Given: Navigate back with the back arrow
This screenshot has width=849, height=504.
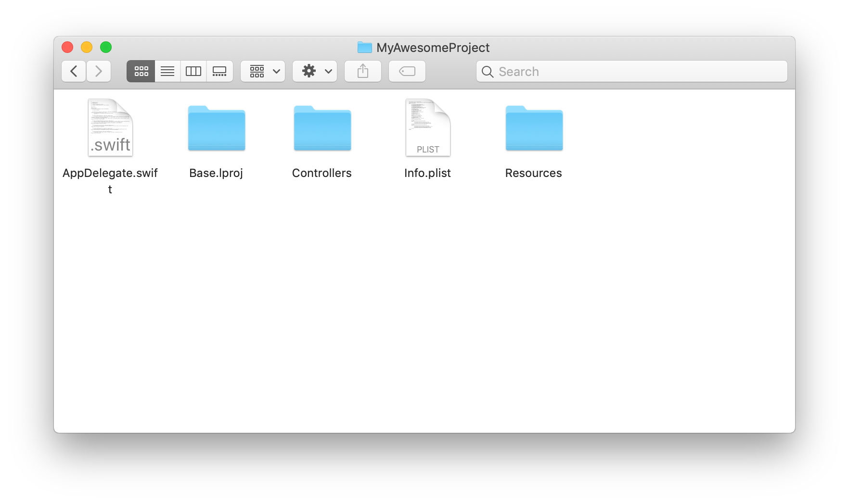Looking at the screenshot, I should (x=73, y=71).
